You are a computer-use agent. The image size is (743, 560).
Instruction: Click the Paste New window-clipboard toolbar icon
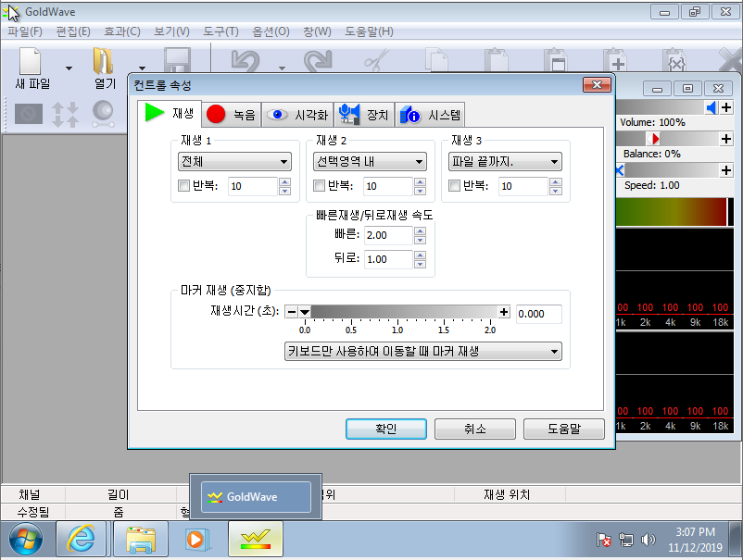pyautogui.click(x=555, y=60)
